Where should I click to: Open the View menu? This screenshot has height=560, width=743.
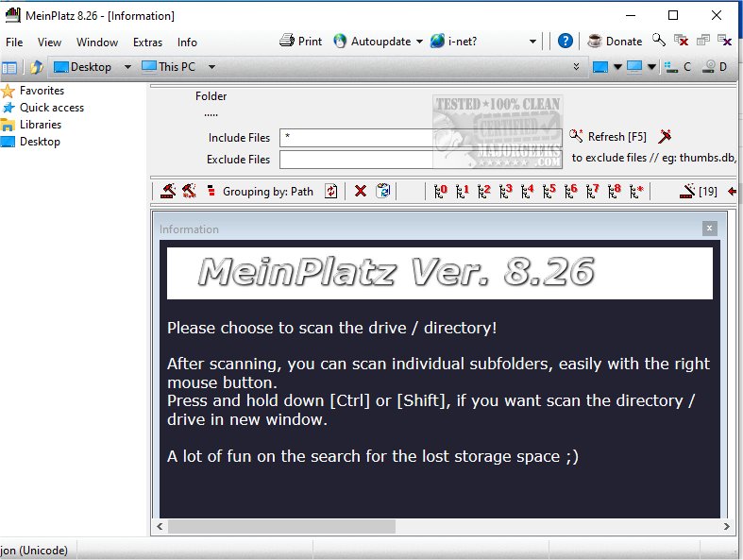click(49, 42)
